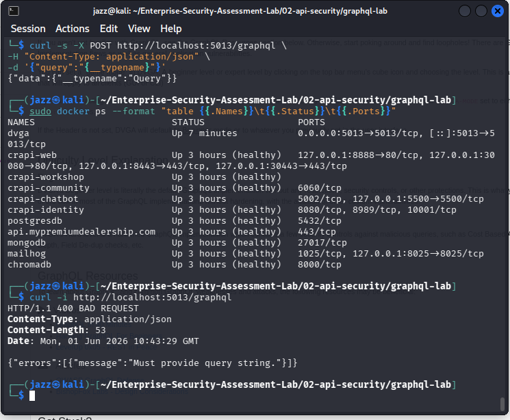Viewport: 510px width, 420px height.
Task: Click the second round maximize button
Action: pyautogui.click(x=481, y=11)
